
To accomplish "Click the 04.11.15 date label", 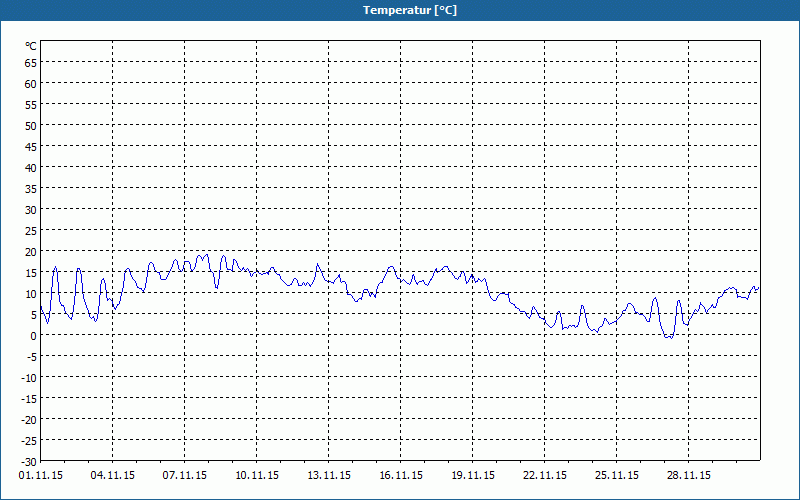I will 113,476.
